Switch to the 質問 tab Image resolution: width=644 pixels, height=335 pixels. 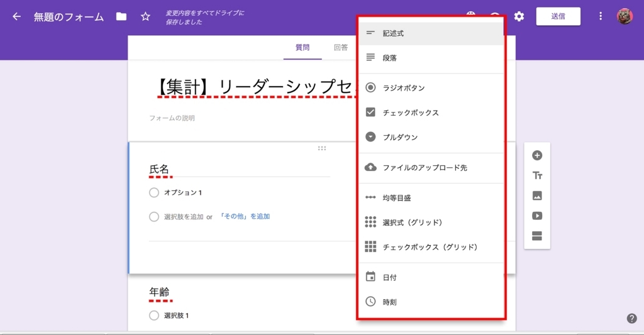point(303,48)
